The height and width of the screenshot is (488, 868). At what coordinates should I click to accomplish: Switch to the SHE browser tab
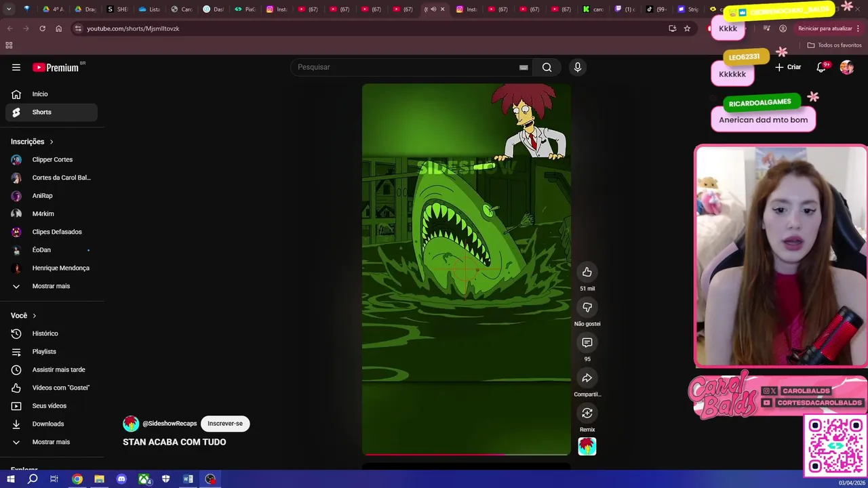(x=118, y=9)
